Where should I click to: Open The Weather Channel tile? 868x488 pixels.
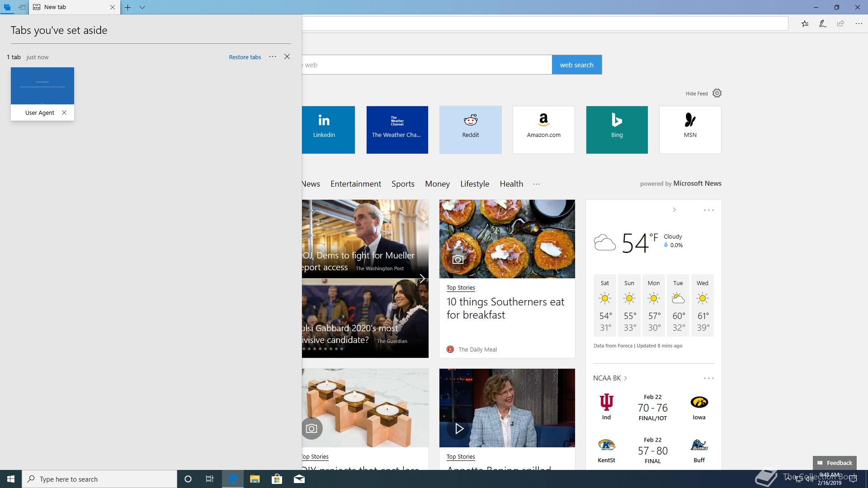pos(397,130)
